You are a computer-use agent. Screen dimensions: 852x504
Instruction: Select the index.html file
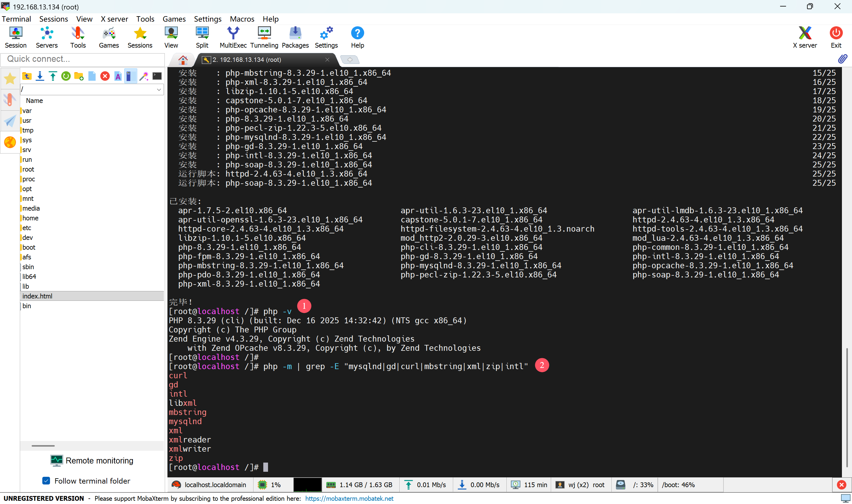[92, 296]
